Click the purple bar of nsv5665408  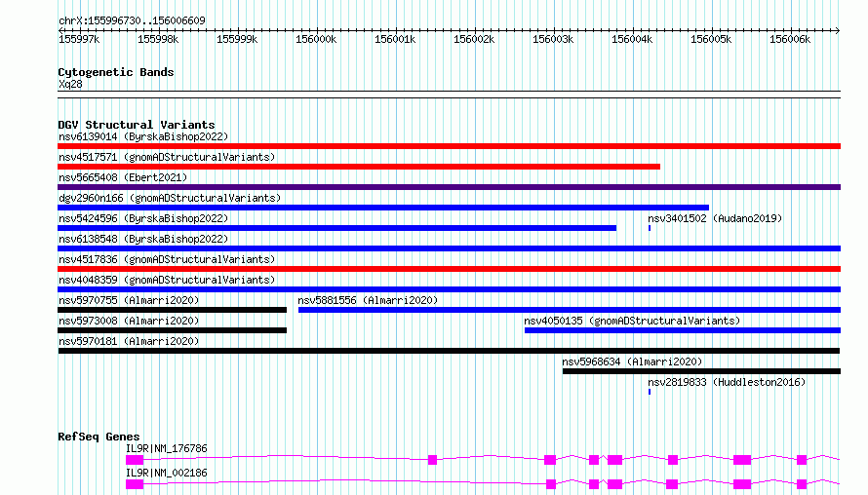[449, 187]
